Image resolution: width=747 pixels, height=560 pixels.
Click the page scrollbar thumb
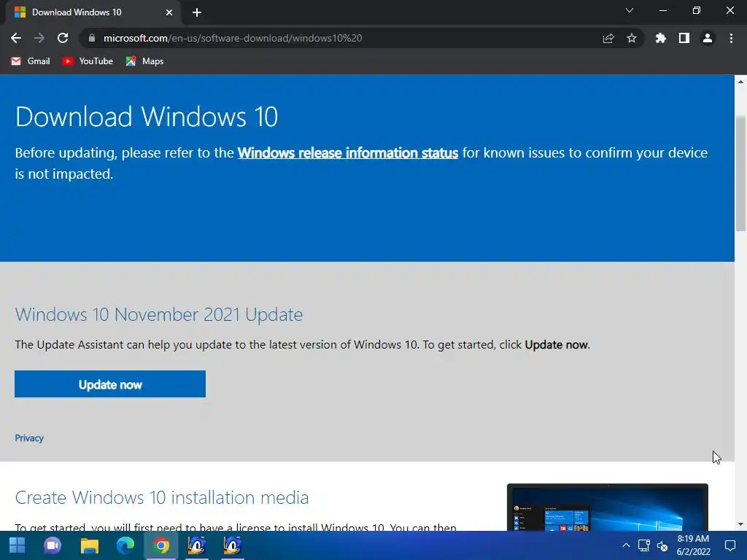click(741, 174)
